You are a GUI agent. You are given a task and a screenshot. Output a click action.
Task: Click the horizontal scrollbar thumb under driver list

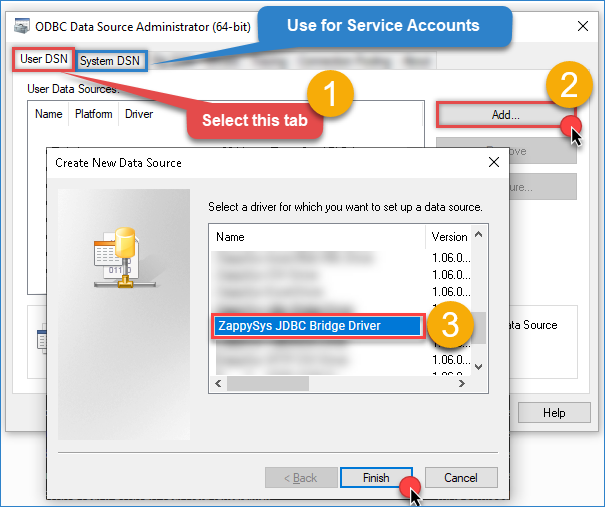270,383
